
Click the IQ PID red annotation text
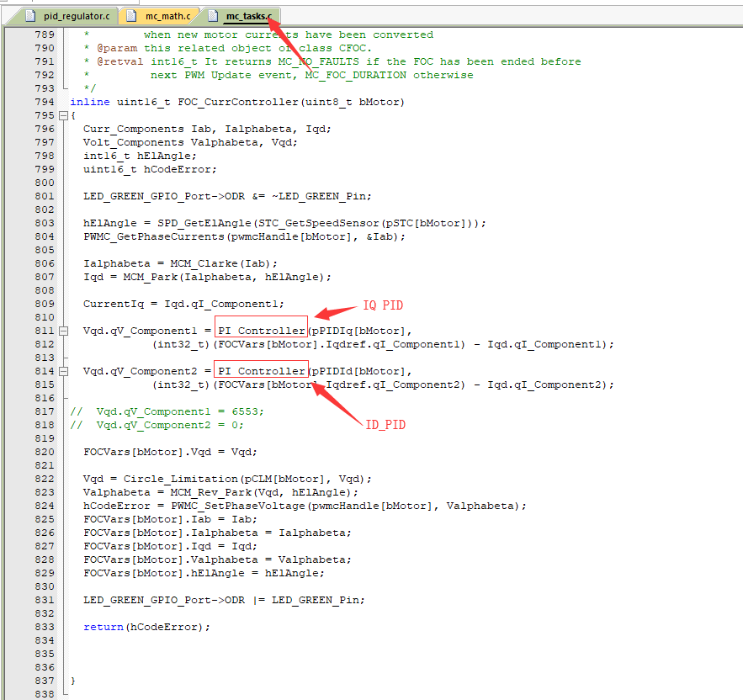[x=383, y=305]
